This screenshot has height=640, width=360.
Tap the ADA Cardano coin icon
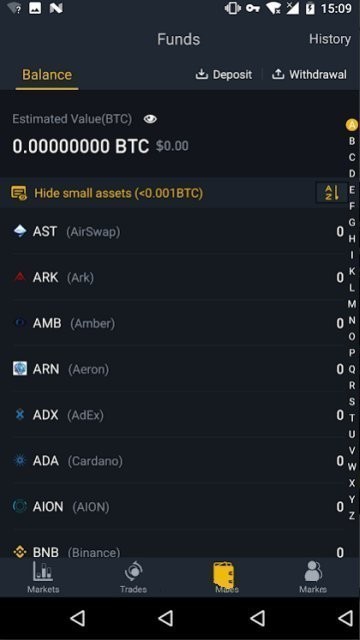[20, 461]
